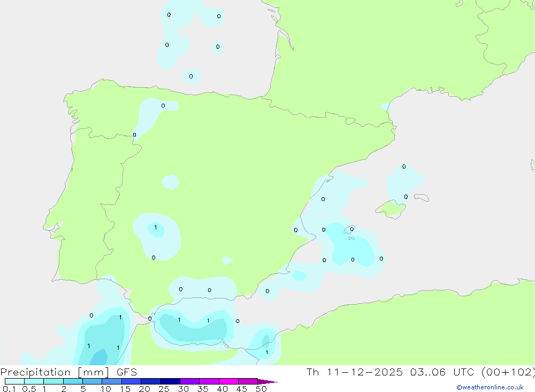Image resolution: width=535 pixels, height=392 pixels.
Task: Click the 'Precipitation [mm] GFS' title text
Action: click(x=68, y=372)
